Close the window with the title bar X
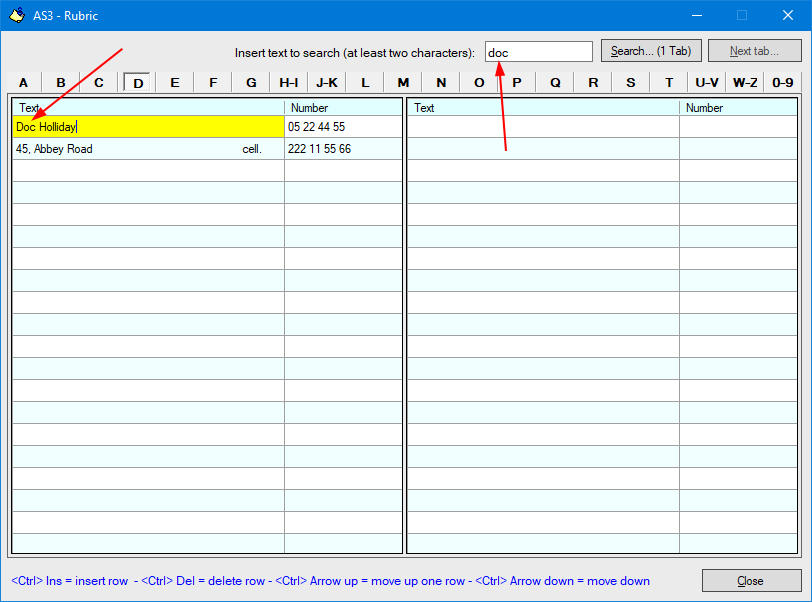 [787, 15]
